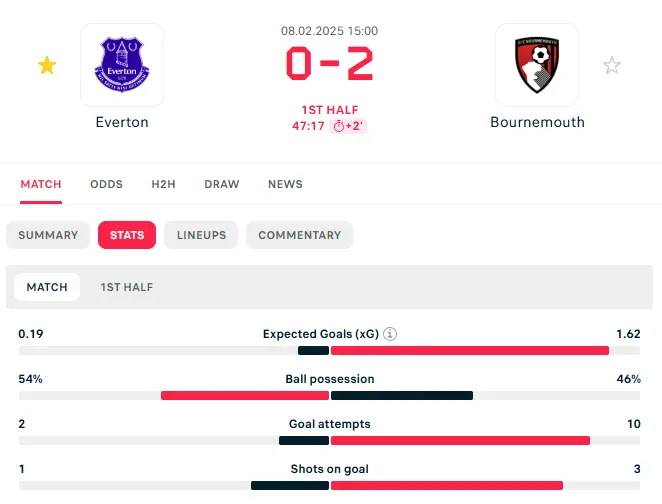662x504 pixels.
Task: Select the 1ST HALF stats filter
Action: pyautogui.click(x=127, y=287)
